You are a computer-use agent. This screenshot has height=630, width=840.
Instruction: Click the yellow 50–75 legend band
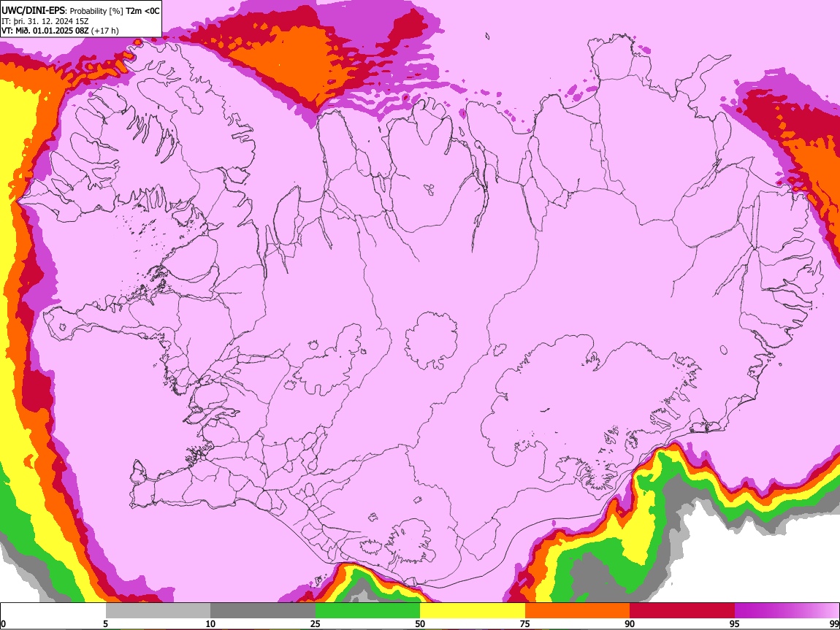[473, 610]
